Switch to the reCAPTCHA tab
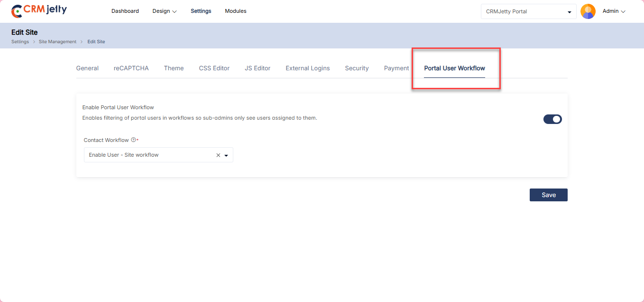 click(x=131, y=68)
